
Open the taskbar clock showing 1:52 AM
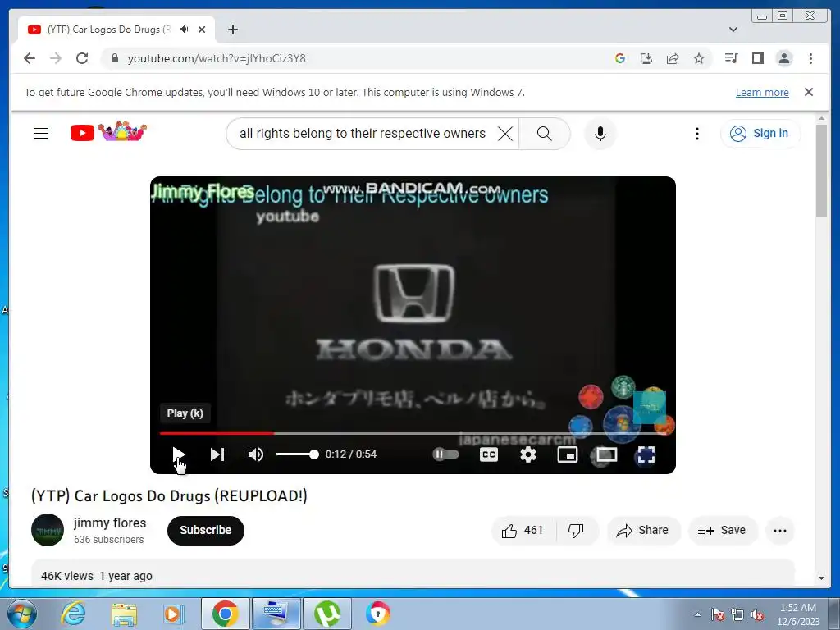coord(798,614)
